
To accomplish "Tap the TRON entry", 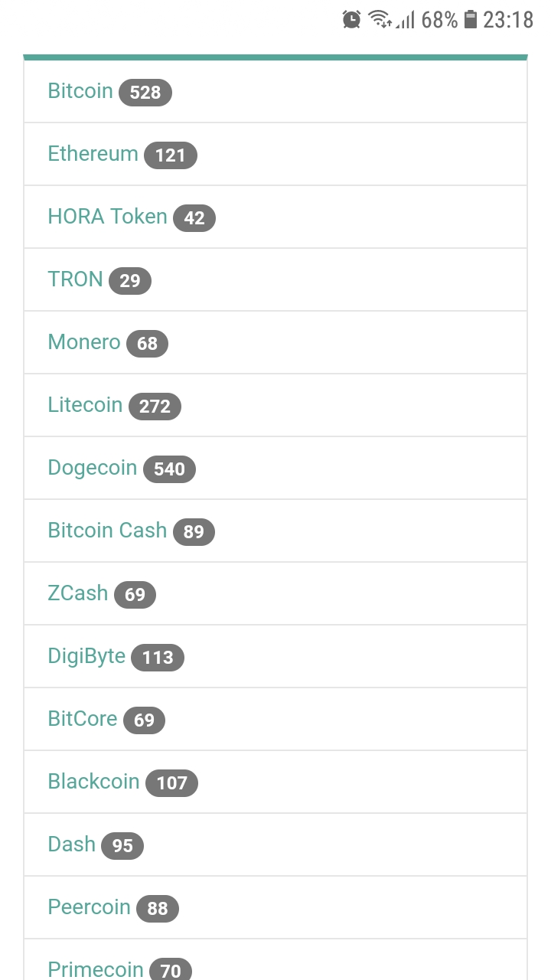I will click(75, 279).
